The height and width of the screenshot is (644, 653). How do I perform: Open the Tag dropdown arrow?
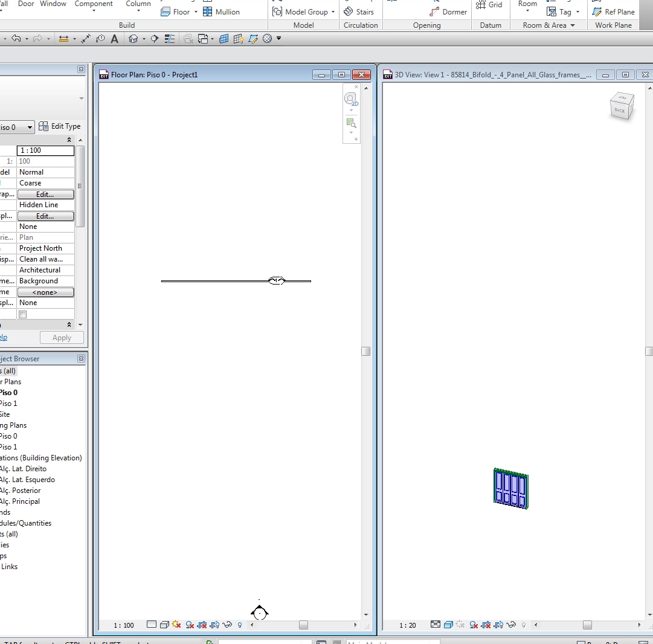point(577,12)
